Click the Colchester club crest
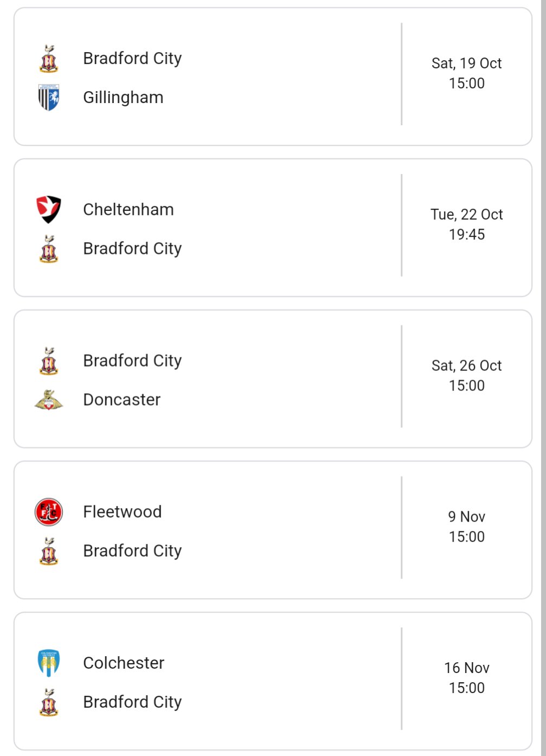 (49, 663)
